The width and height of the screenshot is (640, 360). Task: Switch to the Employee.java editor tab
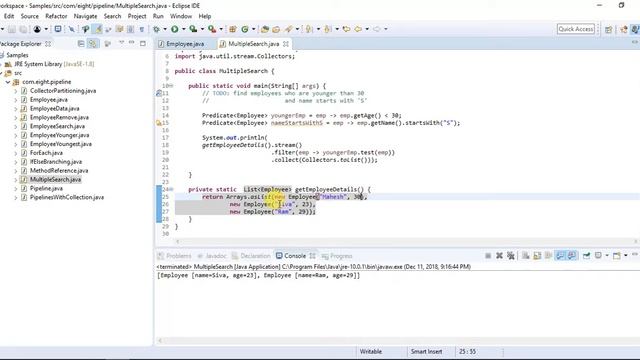(x=185, y=44)
